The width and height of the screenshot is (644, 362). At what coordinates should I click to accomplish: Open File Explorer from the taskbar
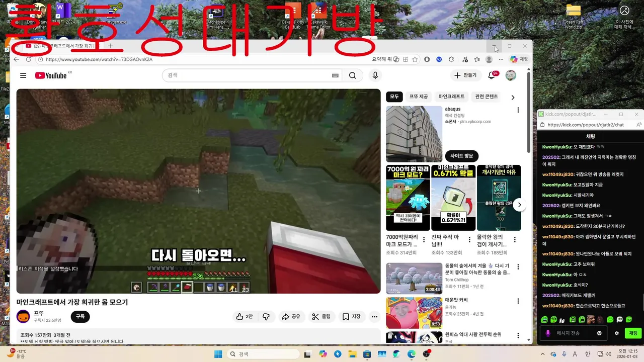pos(353,354)
